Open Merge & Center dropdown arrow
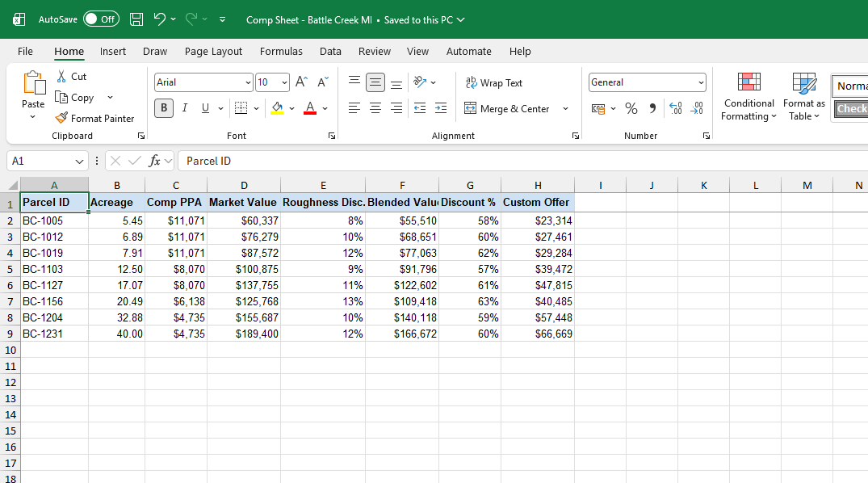 [565, 108]
